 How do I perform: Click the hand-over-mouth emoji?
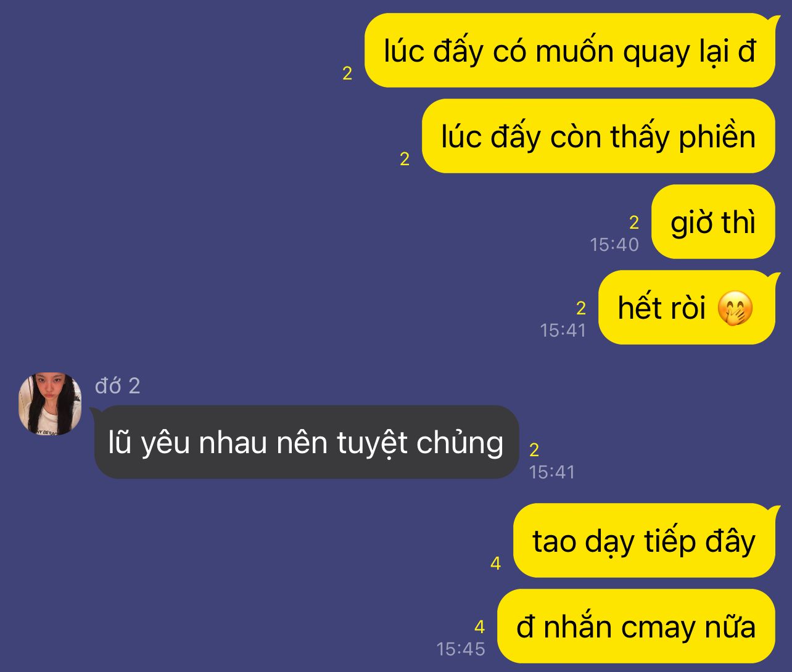[735, 308]
